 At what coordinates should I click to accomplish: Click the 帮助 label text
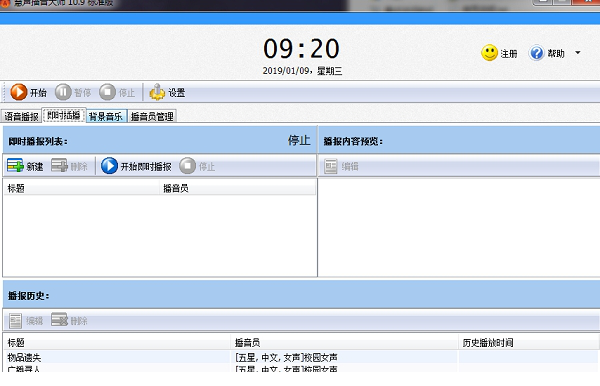click(556, 54)
